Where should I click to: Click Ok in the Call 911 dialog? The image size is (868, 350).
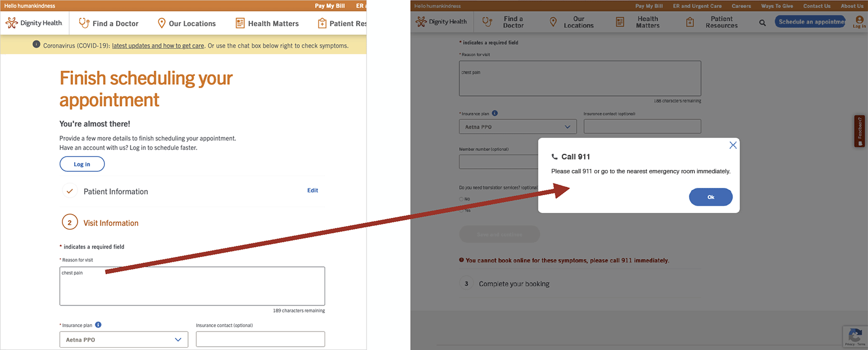pos(711,197)
